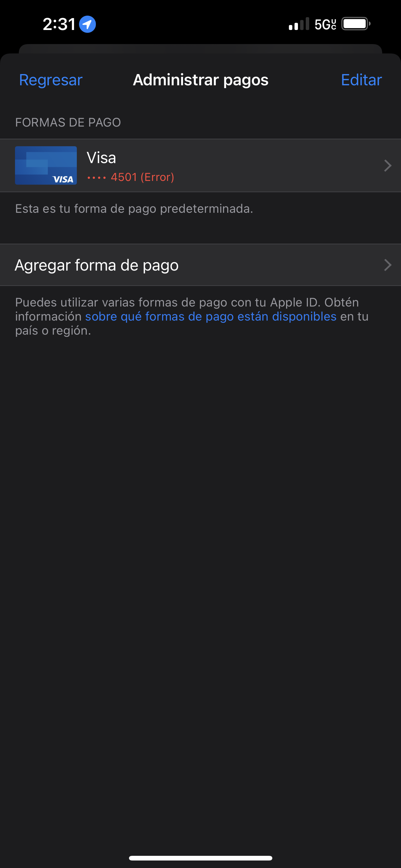The image size is (401, 868).
Task: Open link about available payment methods
Action: point(211,317)
